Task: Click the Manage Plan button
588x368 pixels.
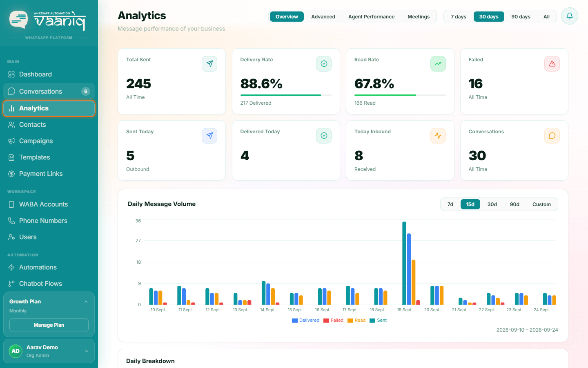Action: pos(49,325)
